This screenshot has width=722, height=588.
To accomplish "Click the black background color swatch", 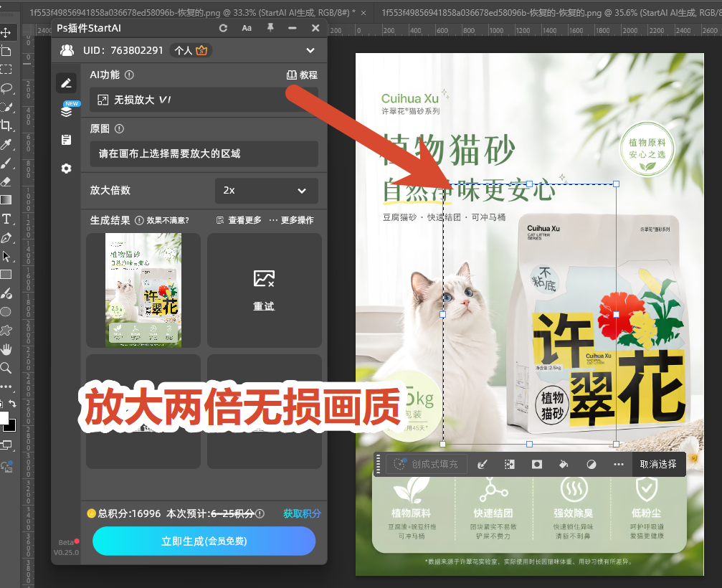I will coord(11,426).
